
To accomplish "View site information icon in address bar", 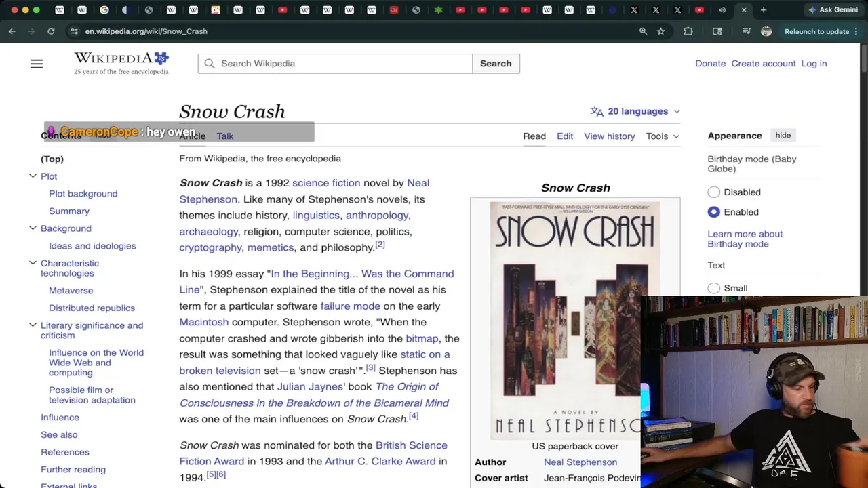I will (74, 31).
